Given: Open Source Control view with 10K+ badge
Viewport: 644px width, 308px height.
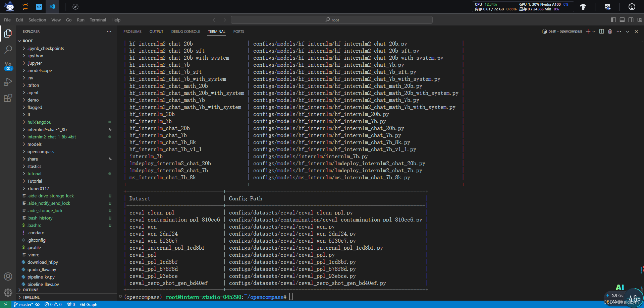Looking at the screenshot, I should click(8, 66).
